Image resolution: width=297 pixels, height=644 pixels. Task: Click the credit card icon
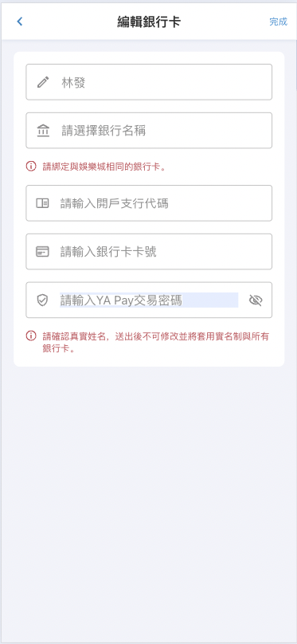click(x=43, y=252)
